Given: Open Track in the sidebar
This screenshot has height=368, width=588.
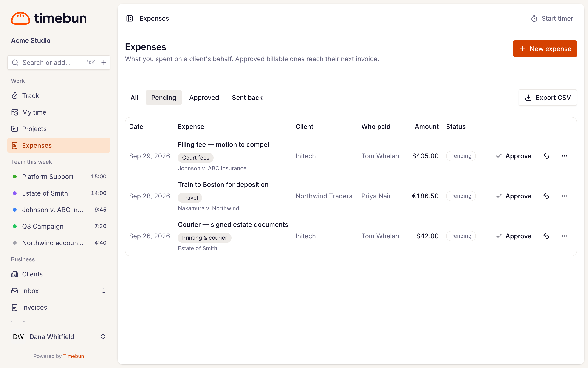Looking at the screenshot, I should [x=59, y=96].
